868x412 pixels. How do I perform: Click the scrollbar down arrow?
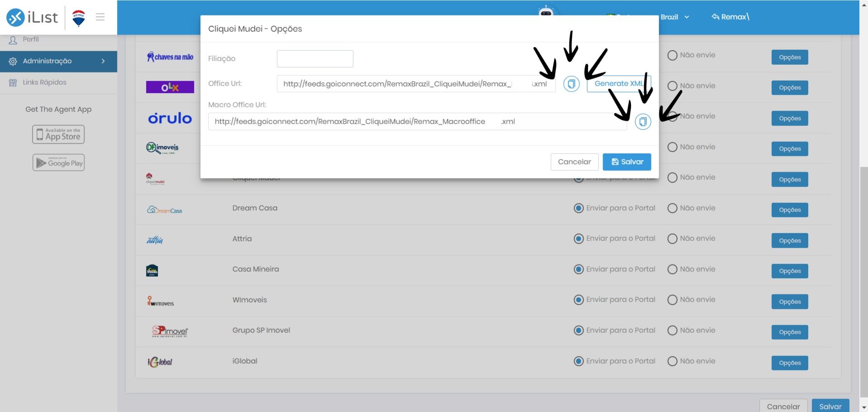pyautogui.click(x=864, y=407)
